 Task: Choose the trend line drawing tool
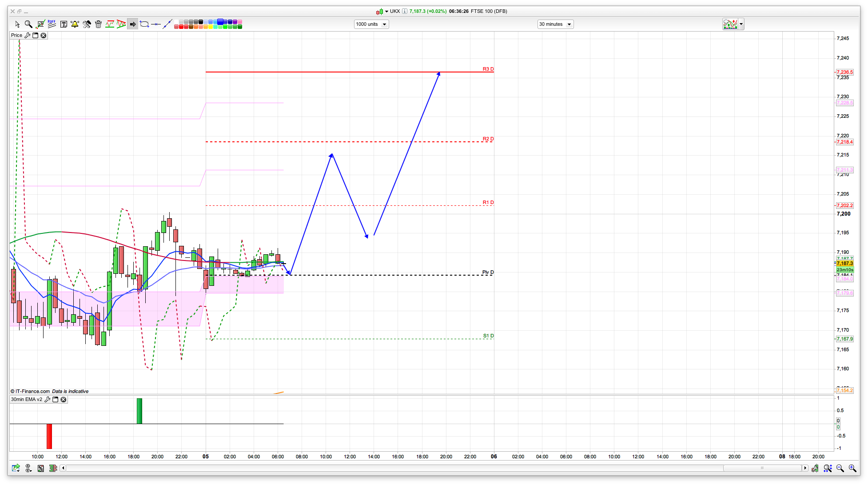(167, 24)
